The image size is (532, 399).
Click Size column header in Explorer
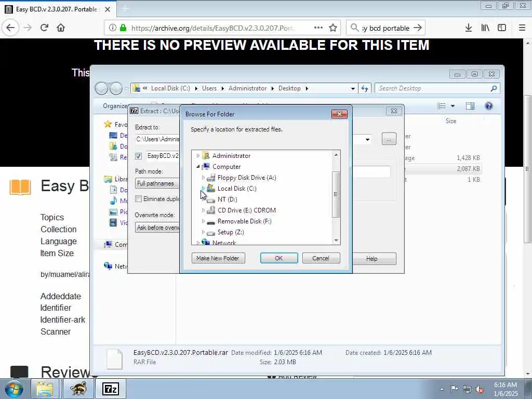point(450,121)
